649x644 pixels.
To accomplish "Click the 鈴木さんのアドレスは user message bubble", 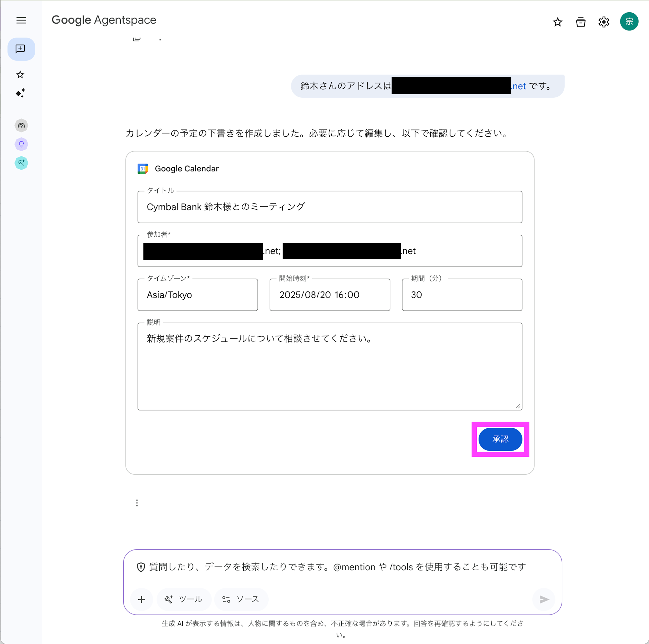I will click(x=427, y=86).
